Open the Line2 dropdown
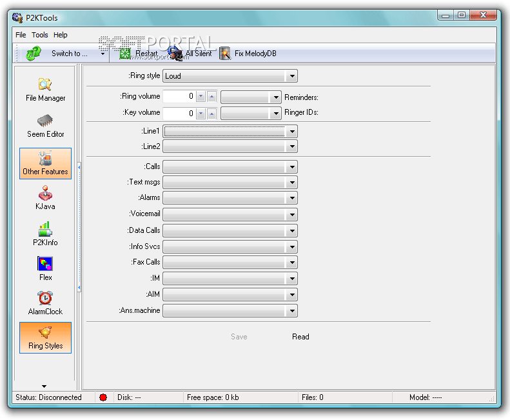 coord(230,146)
